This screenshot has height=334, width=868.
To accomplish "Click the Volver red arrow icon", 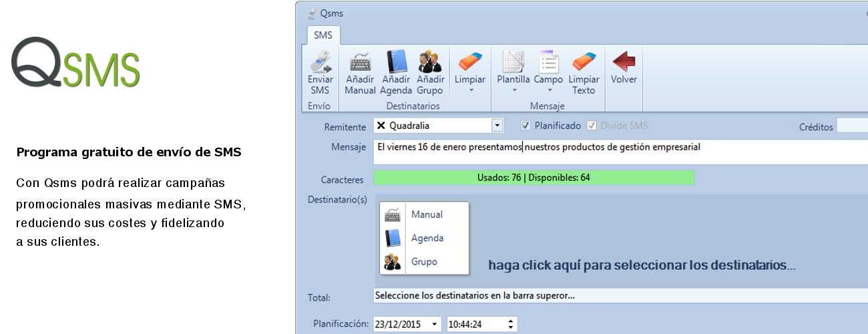I will (x=624, y=61).
